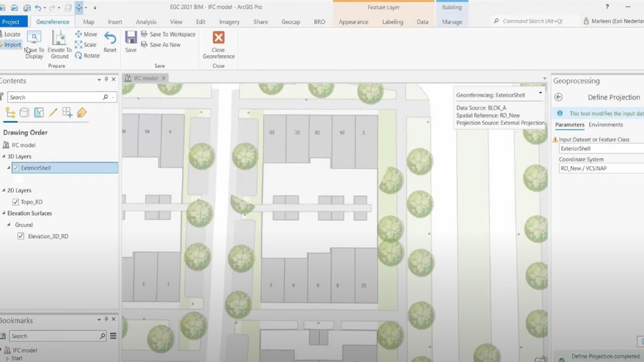Open the Analysis ribbon tab
Screen dimensions: 644x362
pyautogui.click(x=146, y=22)
